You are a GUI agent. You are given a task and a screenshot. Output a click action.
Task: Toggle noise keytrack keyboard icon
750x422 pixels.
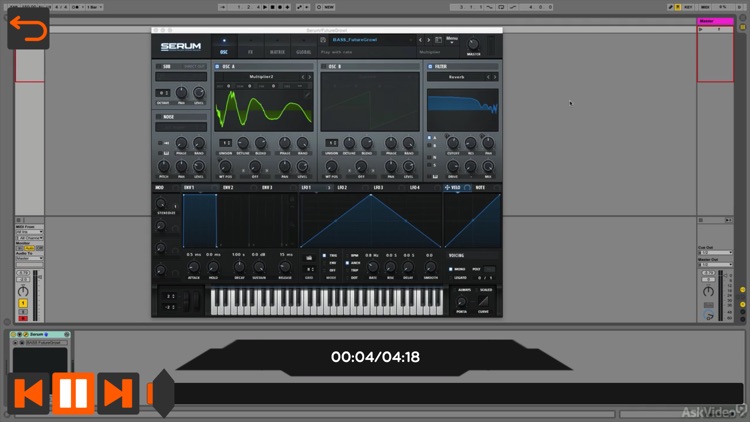tap(166, 153)
